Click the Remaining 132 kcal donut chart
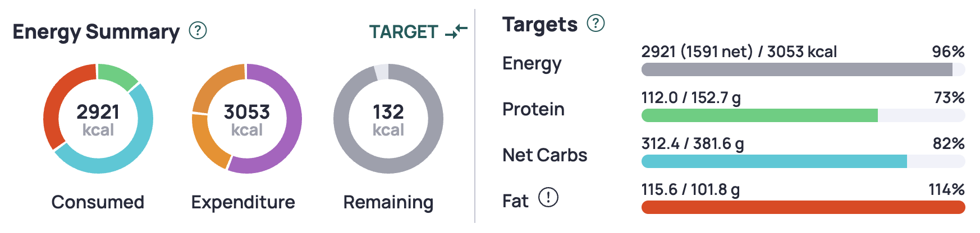 (x=388, y=119)
